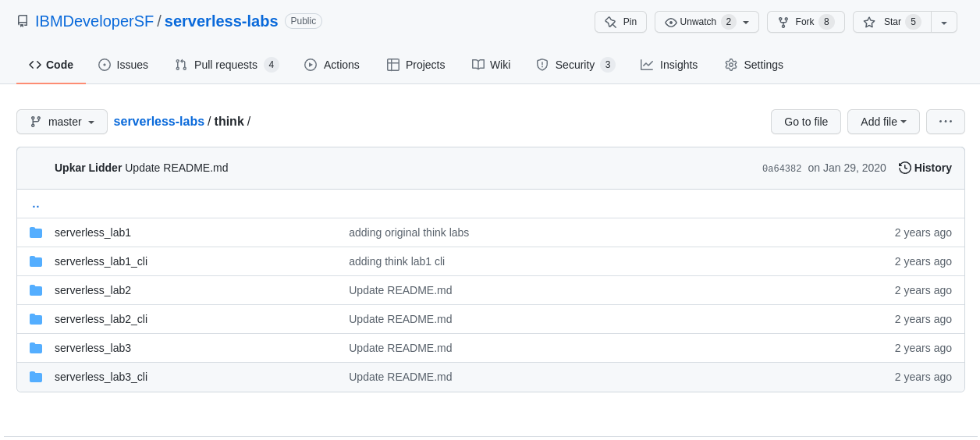The height and width of the screenshot is (440, 980).
Task: Click Update README.md in the serverless_lab3 row
Action: (400, 348)
